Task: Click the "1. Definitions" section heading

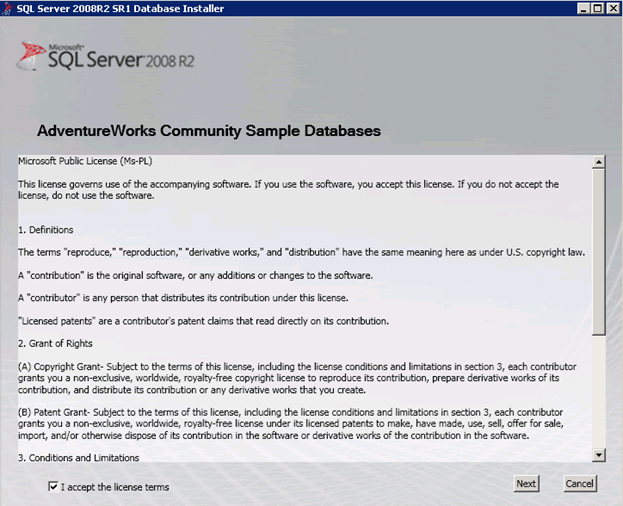Action: click(x=46, y=229)
